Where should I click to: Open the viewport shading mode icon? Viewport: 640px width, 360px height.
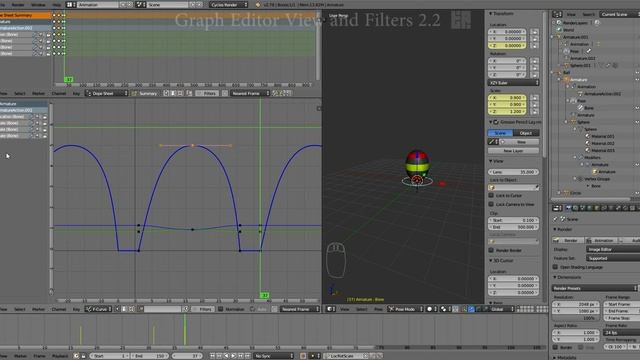coord(431,309)
